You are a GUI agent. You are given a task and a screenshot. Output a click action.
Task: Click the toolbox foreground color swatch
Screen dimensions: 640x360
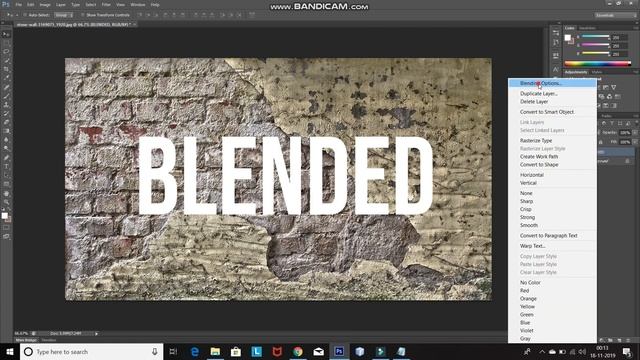pyautogui.click(x=4, y=216)
